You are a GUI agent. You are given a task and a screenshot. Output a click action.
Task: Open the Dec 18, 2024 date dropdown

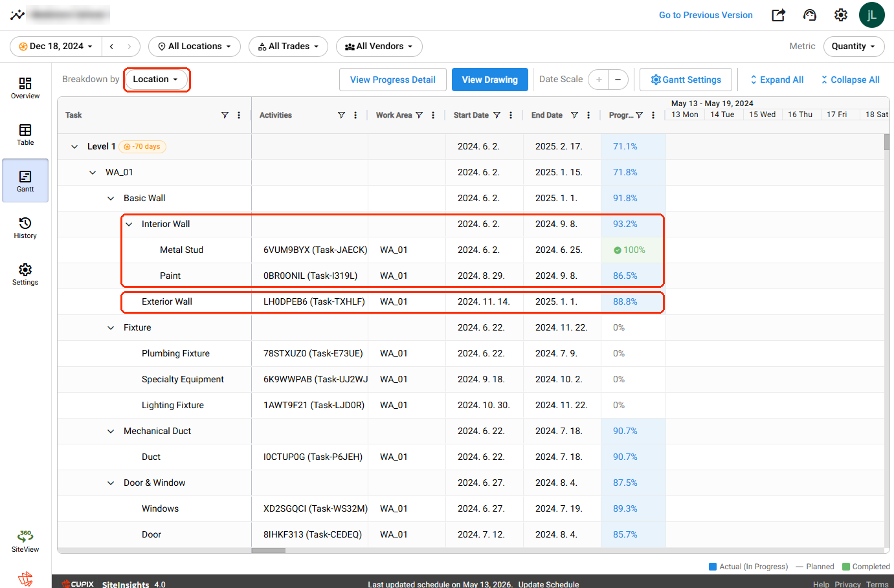tap(56, 47)
